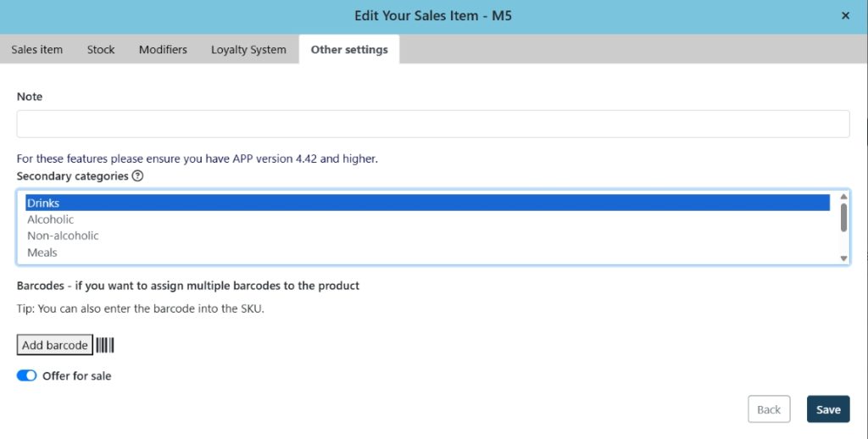Pick Non-alcoholic in the categories list
Viewport: 868px width, 439px height.
(63, 236)
